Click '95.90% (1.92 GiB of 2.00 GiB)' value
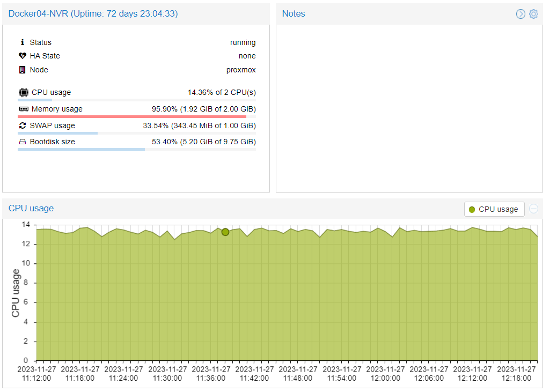The image size is (550, 392). pyautogui.click(x=204, y=109)
